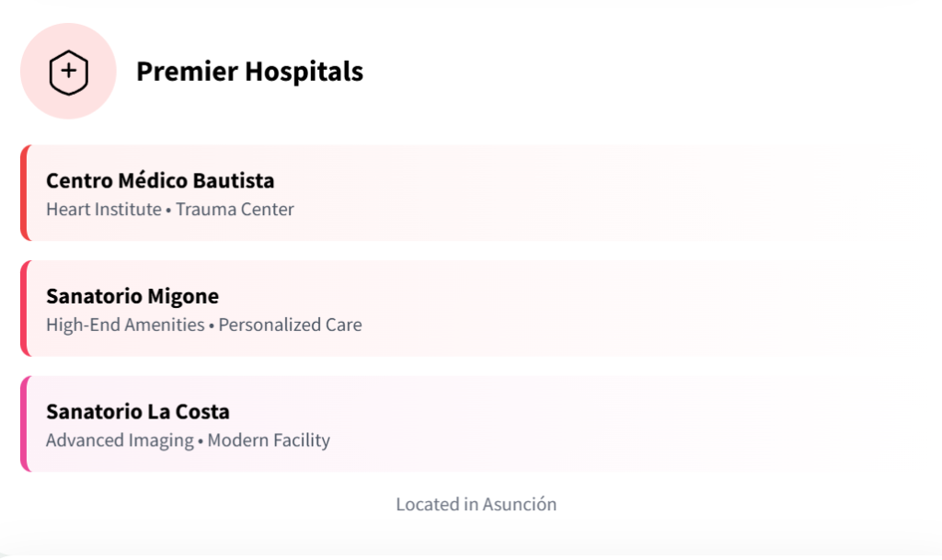The image size is (942, 560).
Task: Click pink accent bar on Sanatorio La Costa card
Action: click(x=24, y=424)
